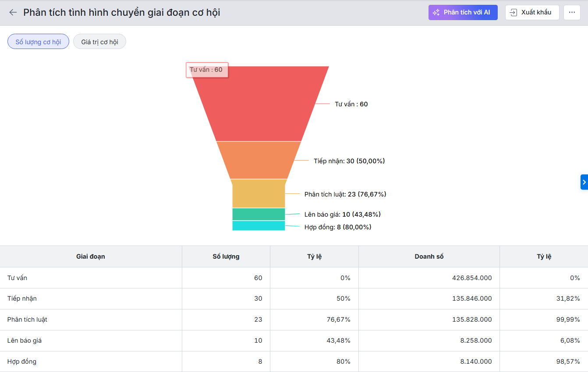Click the Phân tích với AI button

click(x=463, y=12)
